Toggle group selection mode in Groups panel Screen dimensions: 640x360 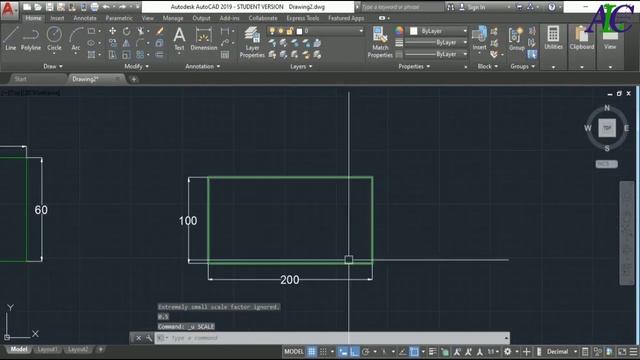532,55
